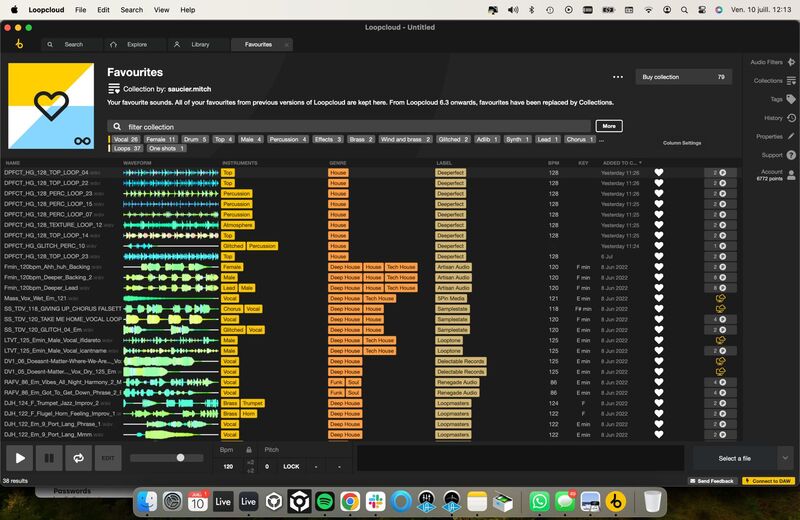Click the collection list icon next to 'Collection by'

114,89
